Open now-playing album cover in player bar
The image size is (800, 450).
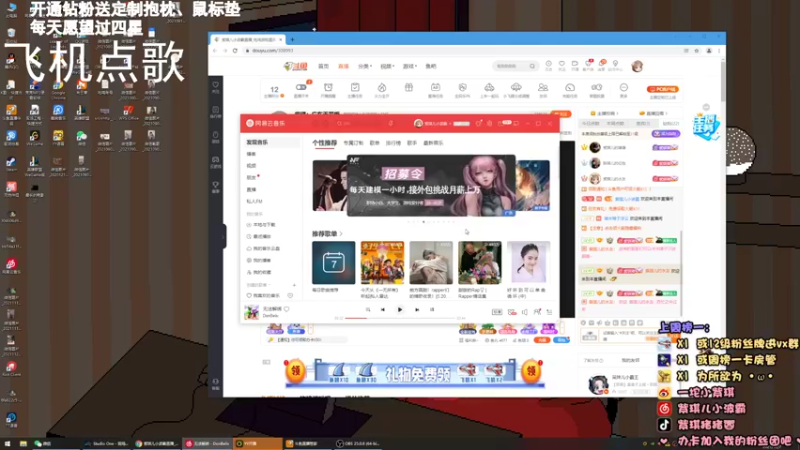pos(251,312)
